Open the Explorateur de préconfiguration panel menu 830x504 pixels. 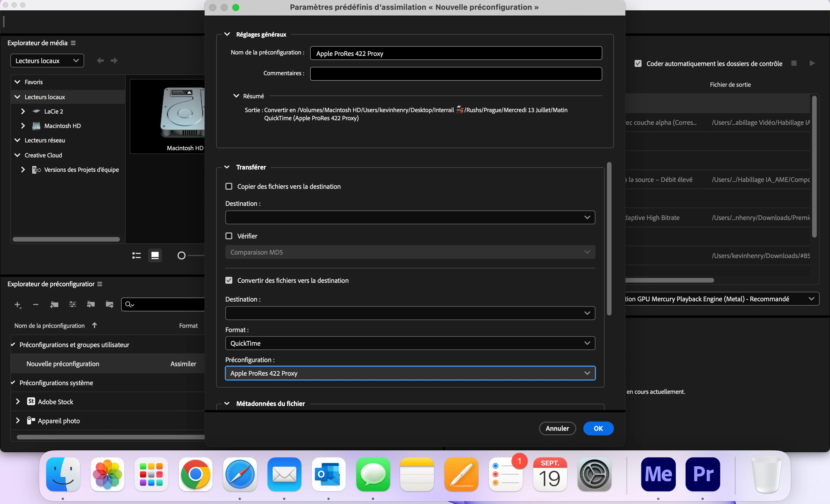coord(100,284)
